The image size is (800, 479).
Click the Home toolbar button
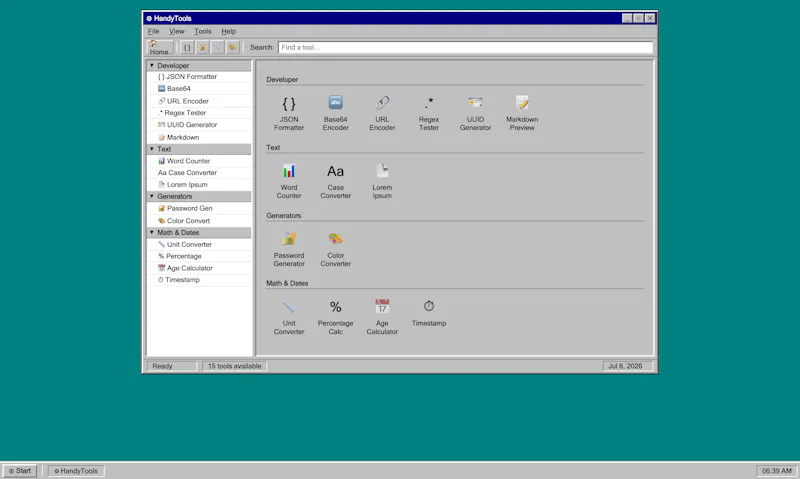(x=159, y=47)
